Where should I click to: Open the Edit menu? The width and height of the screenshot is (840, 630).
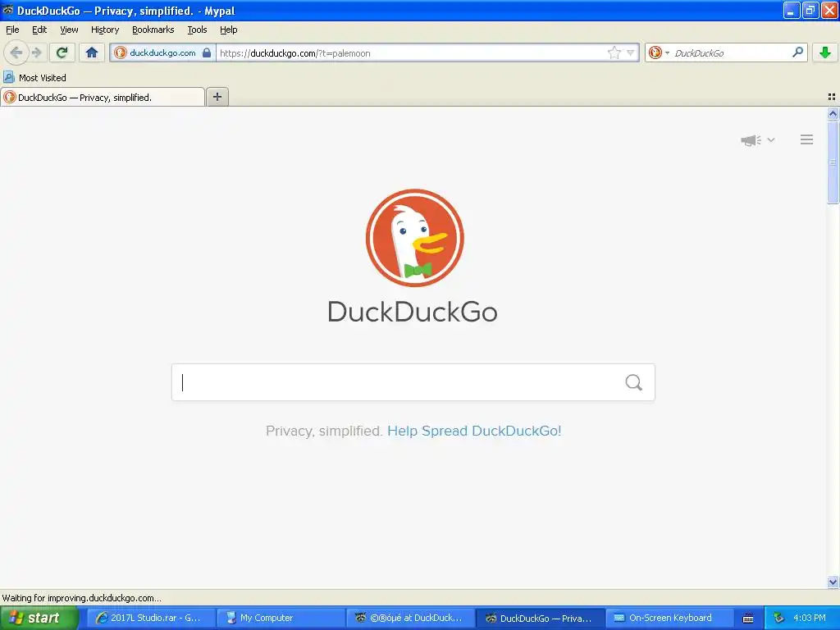pos(39,30)
